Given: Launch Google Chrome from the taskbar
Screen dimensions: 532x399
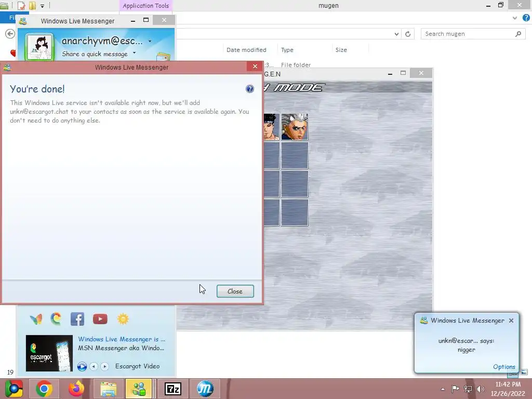Looking at the screenshot, I should point(44,389).
